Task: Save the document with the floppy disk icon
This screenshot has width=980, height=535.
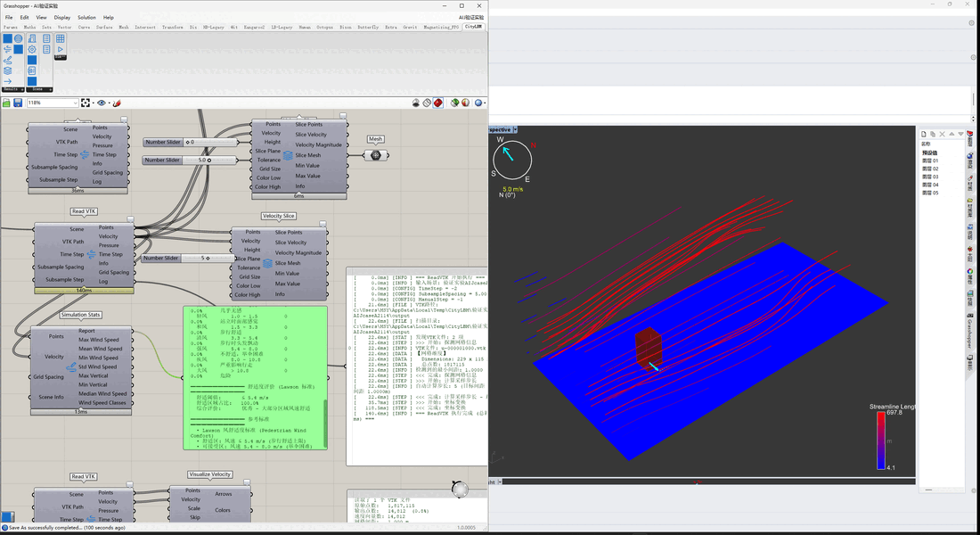Action: click(x=18, y=103)
